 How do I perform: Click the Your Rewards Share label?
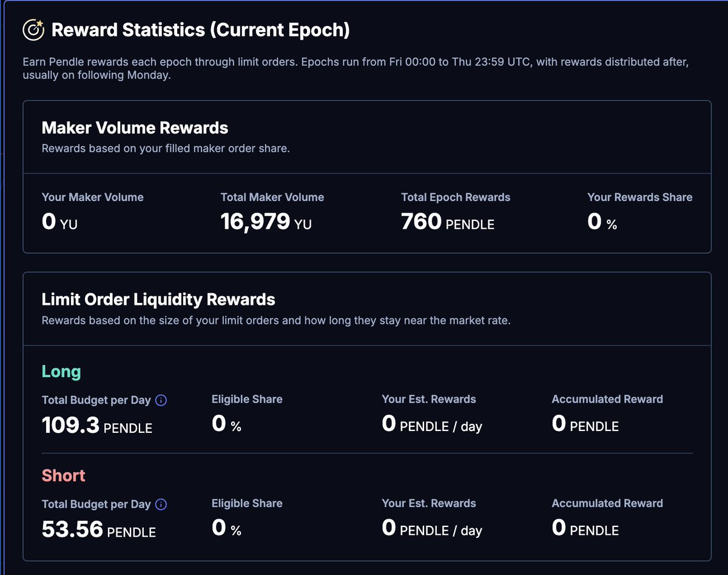click(x=640, y=197)
